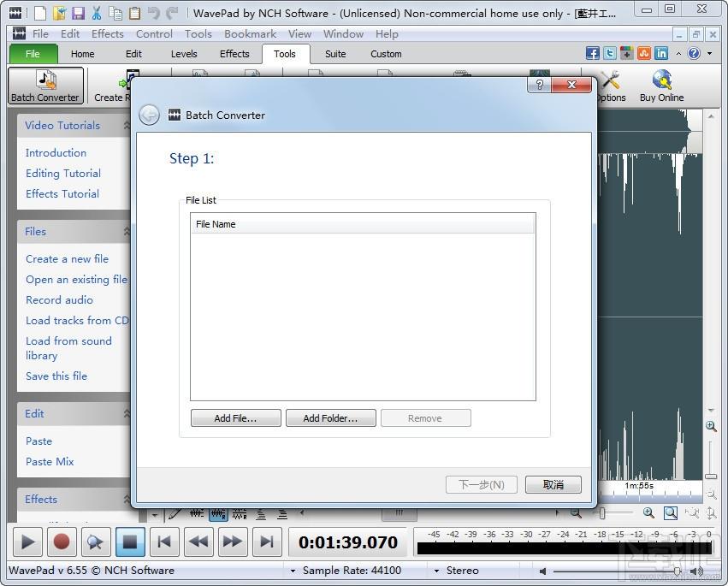Click the Stop button
This screenshot has width=728, height=586.
(130, 542)
